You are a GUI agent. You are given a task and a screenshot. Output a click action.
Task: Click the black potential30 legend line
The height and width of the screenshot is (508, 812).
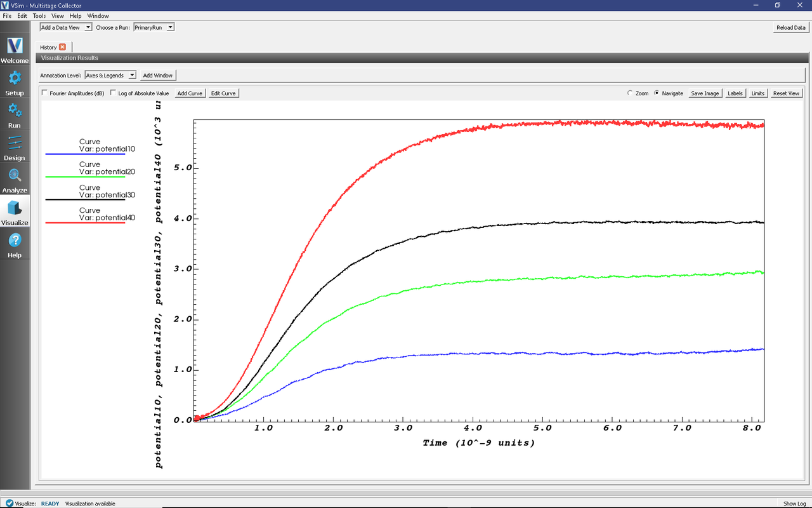point(86,199)
